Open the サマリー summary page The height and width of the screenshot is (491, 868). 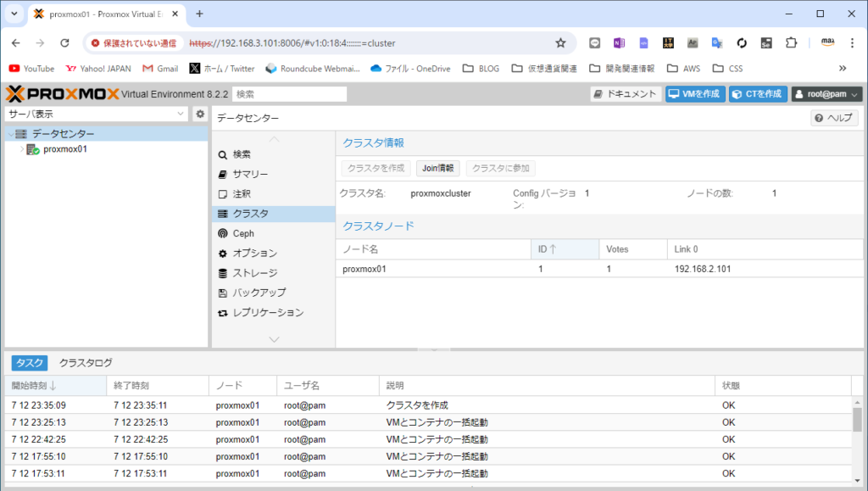coord(250,174)
